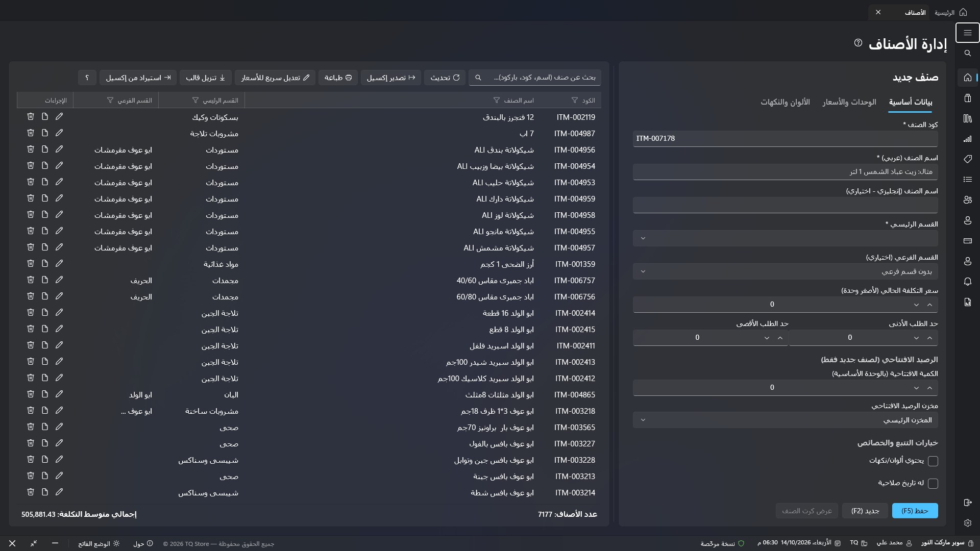This screenshot has height=551, width=980.
Task: Click تنزيل قالب download template button
Action: tap(206, 78)
